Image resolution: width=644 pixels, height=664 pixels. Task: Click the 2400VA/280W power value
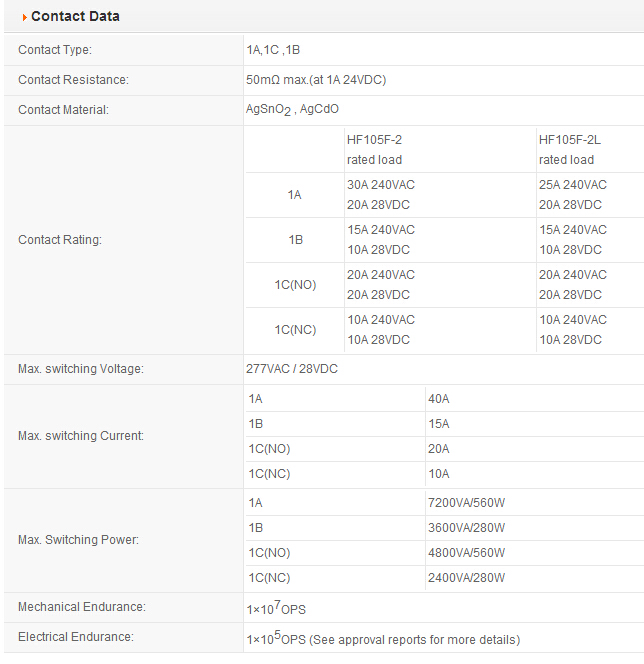tap(466, 578)
